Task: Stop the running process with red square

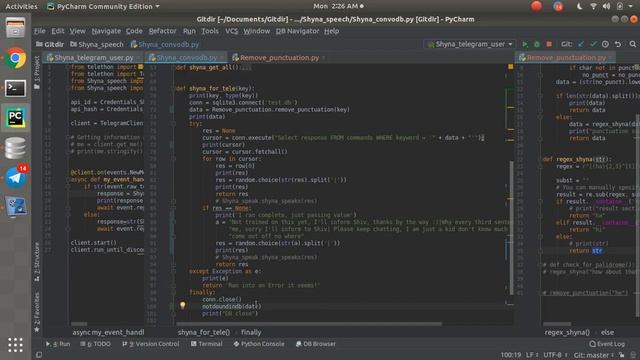Action: [549, 44]
